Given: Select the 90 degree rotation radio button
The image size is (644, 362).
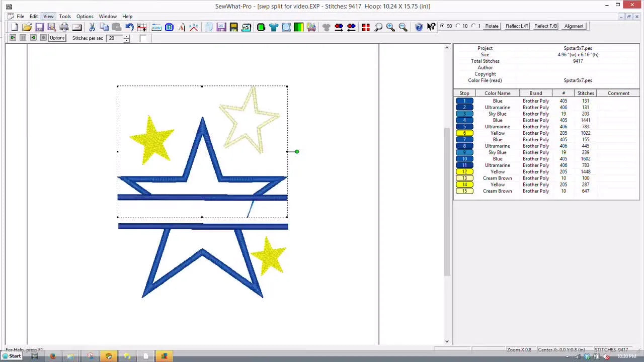Looking at the screenshot, I should 442,26.
